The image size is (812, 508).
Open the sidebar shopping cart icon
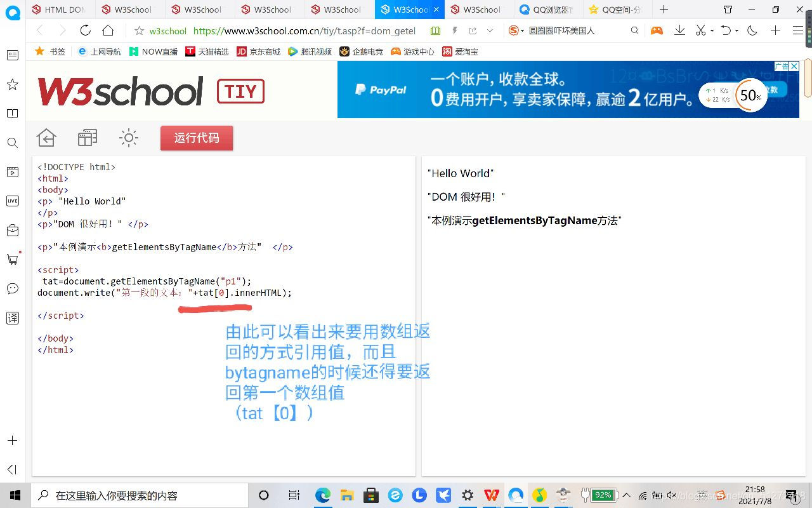click(x=12, y=259)
